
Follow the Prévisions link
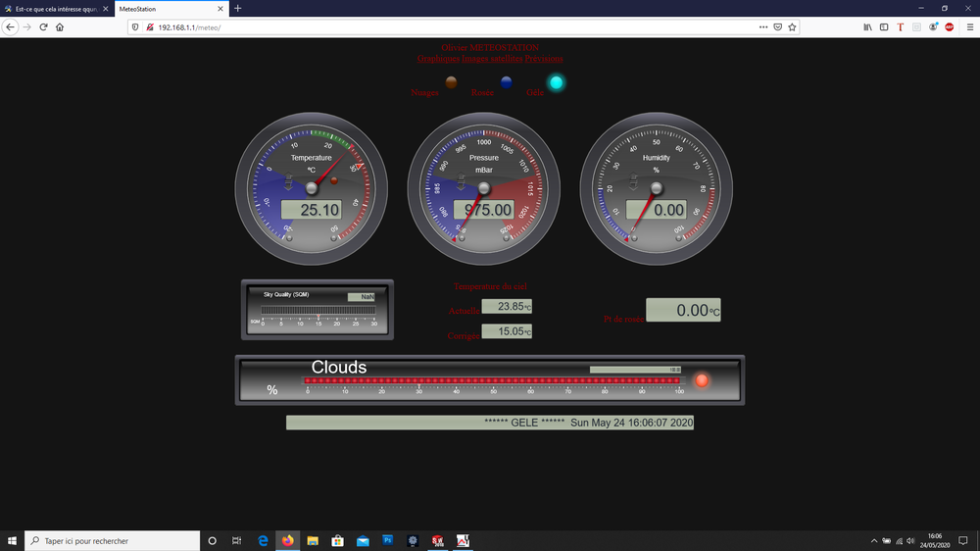544,58
